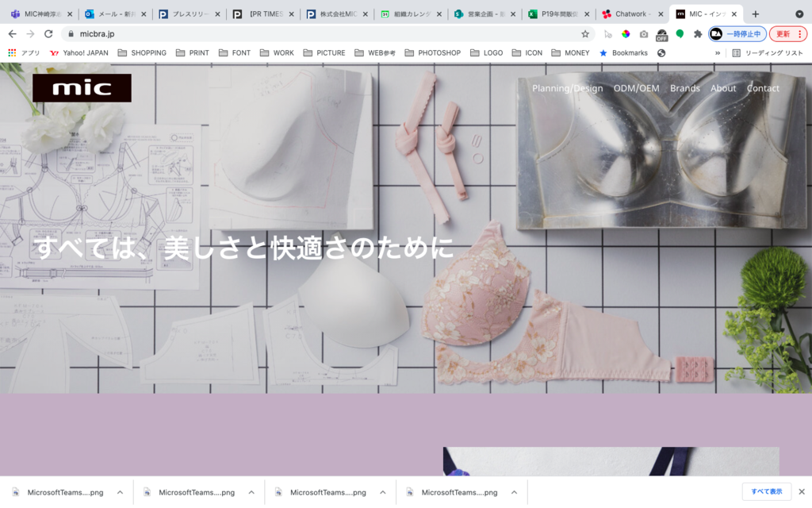Open a new tab with the plus button
This screenshot has width=812, height=508.
[x=756, y=14]
